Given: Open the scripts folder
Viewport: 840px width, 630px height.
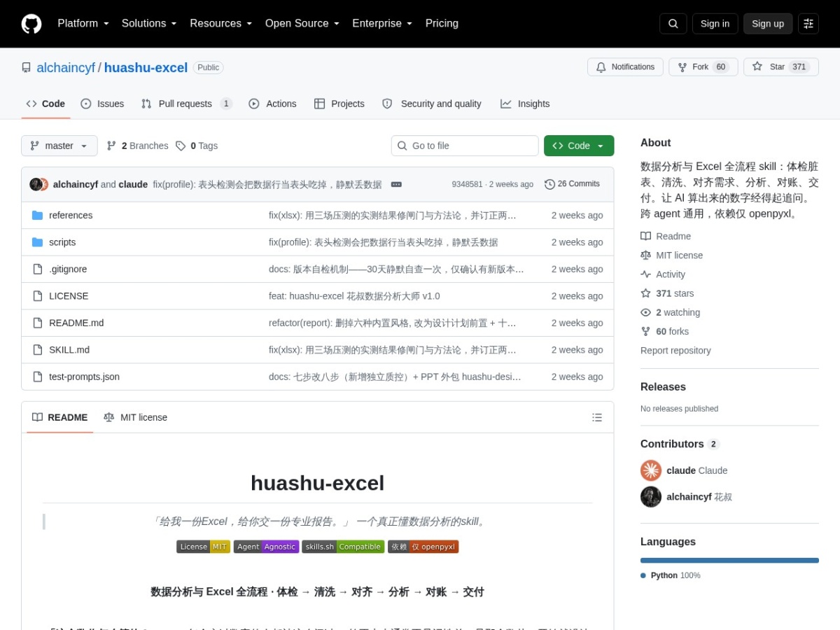Looking at the screenshot, I should (x=62, y=242).
